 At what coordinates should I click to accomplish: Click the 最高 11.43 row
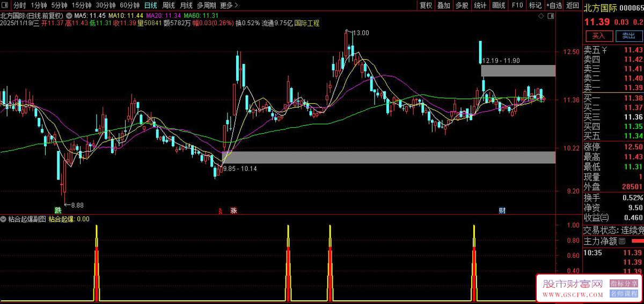(613, 157)
